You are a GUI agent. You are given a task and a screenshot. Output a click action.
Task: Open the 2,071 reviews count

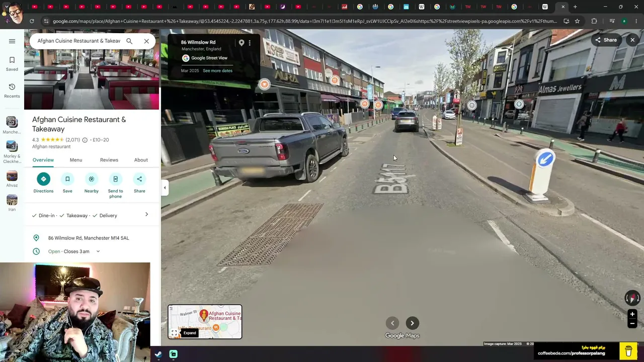(73, 140)
